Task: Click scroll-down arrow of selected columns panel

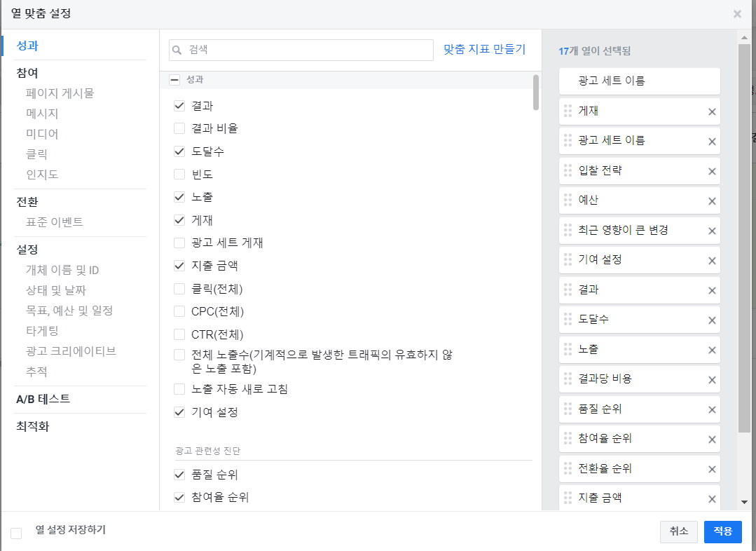Action: 744,502
